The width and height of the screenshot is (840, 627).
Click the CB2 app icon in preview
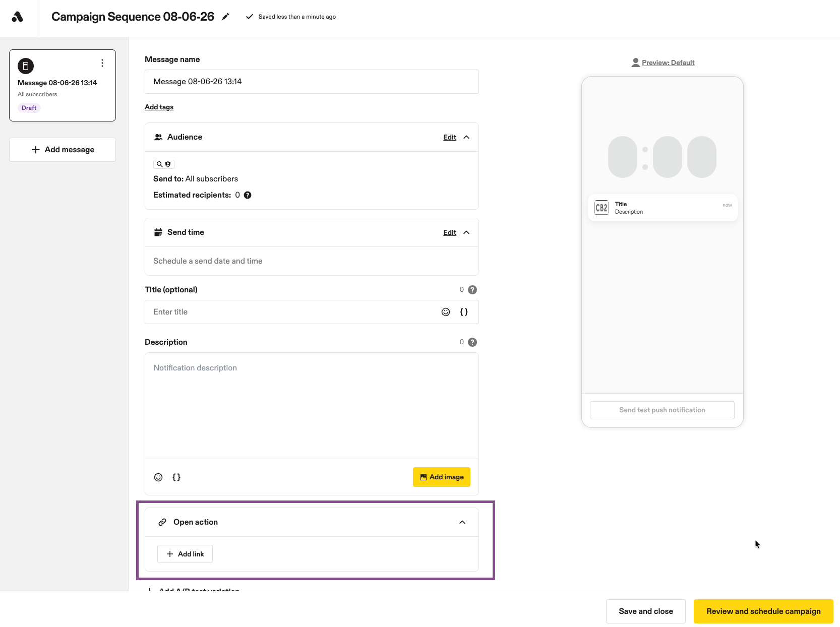pyautogui.click(x=602, y=208)
